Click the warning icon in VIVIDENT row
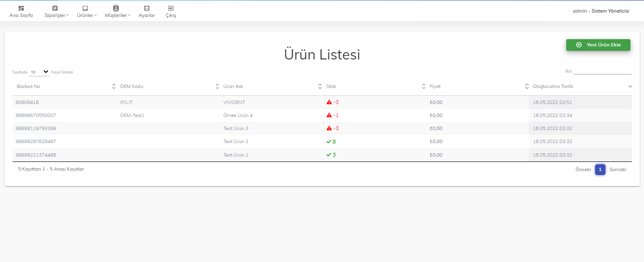This screenshot has width=644, height=262. coord(329,102)
